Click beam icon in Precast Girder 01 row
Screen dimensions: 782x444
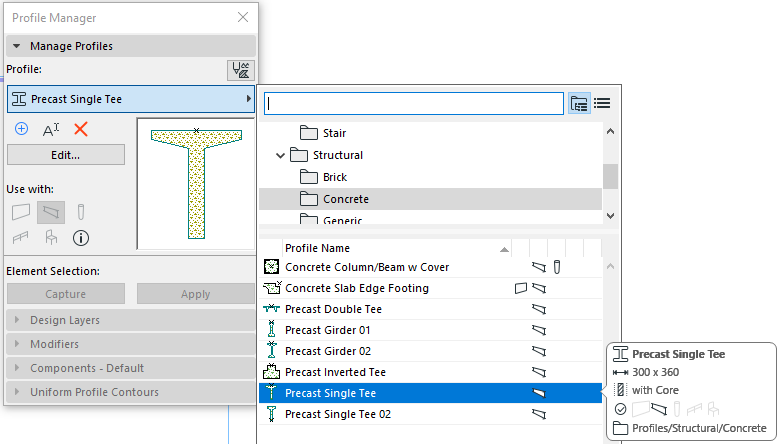[539, 330]
